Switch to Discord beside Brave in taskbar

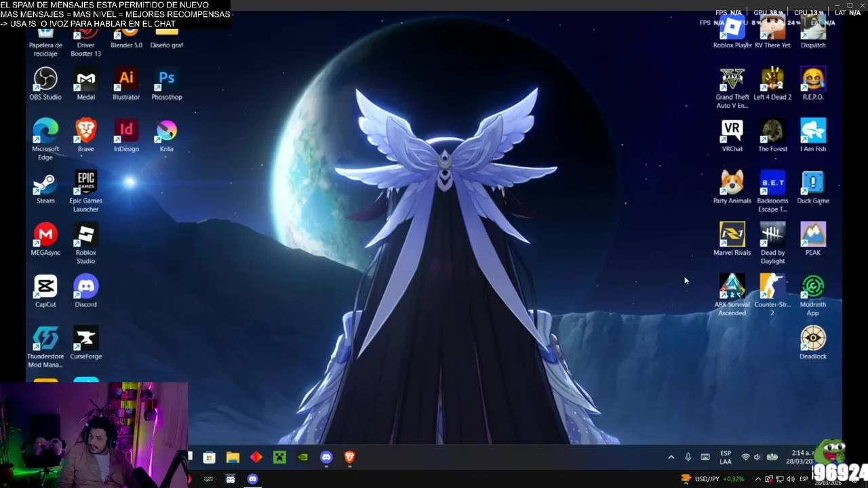point(326,457)
